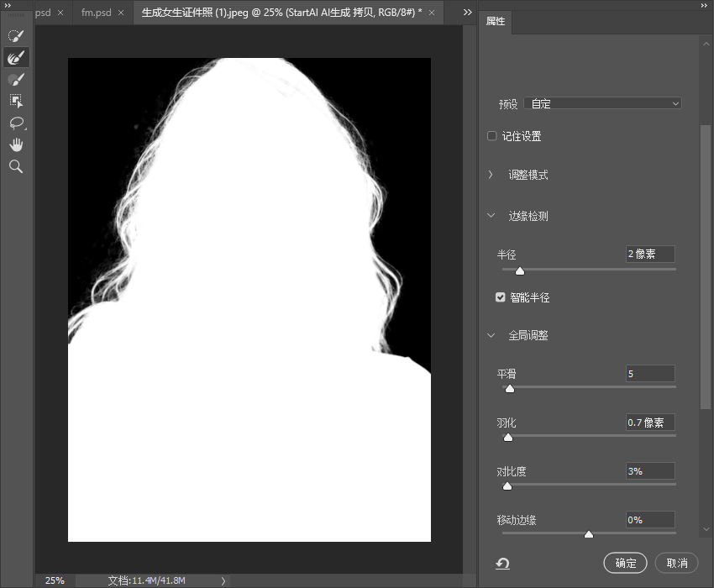Switch to the fm.psd document tab

click(96, 13)
